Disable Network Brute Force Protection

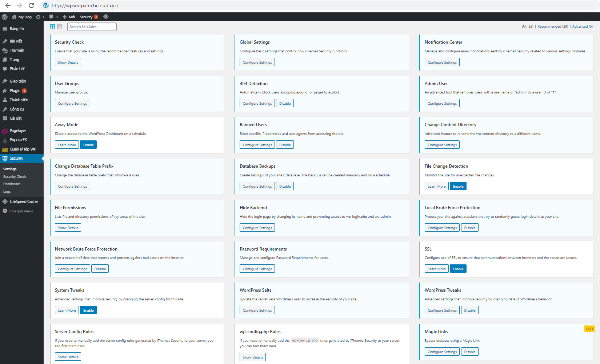[x=100, y=269]
